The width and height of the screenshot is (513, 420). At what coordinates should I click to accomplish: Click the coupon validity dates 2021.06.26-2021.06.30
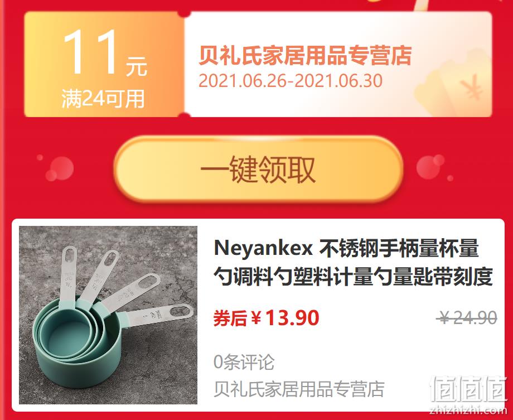[291, 80]
